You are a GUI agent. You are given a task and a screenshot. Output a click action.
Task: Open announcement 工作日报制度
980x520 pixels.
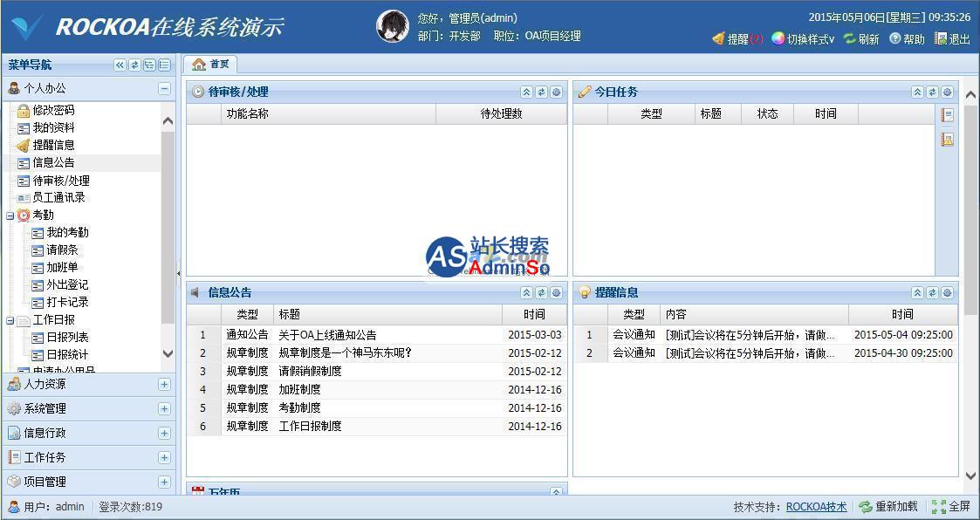coord(310,427)
